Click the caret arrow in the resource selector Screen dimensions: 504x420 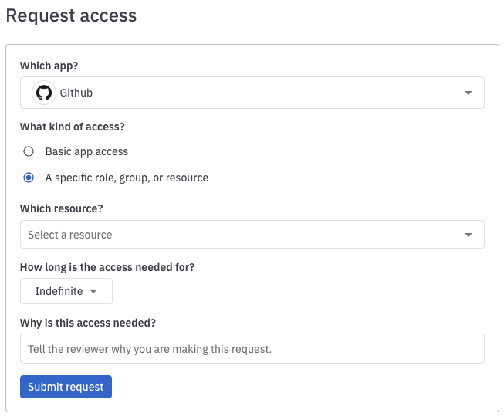(468, 235)
